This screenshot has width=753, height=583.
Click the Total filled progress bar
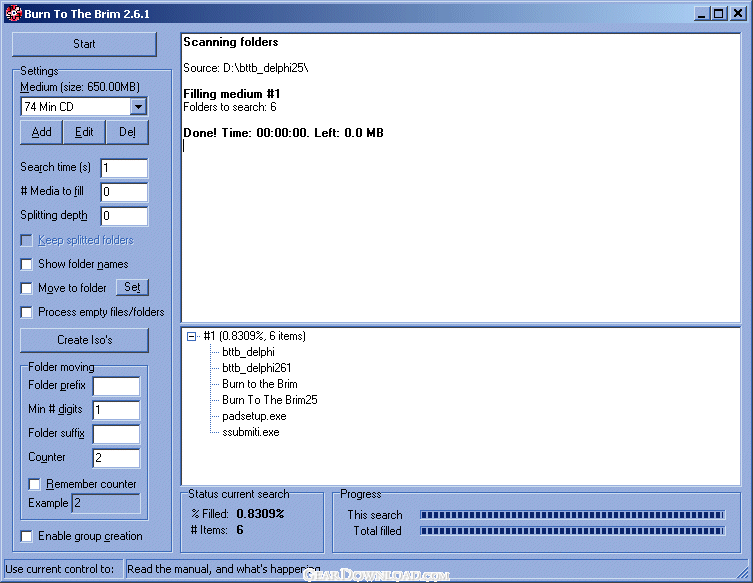572,531
